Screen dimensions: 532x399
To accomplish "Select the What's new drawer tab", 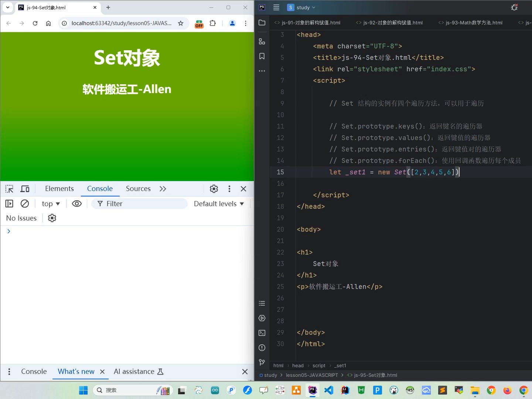I will coord(76,372).
